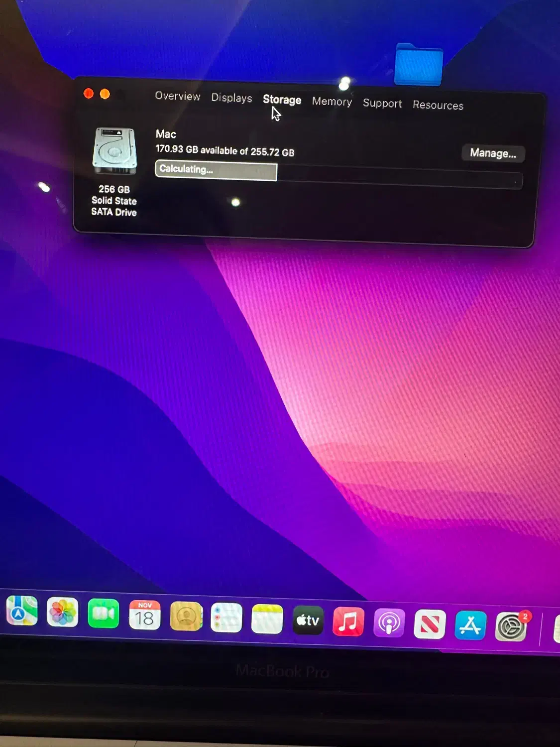
Task: Select the blue folder on desktop
Action: 419,65
